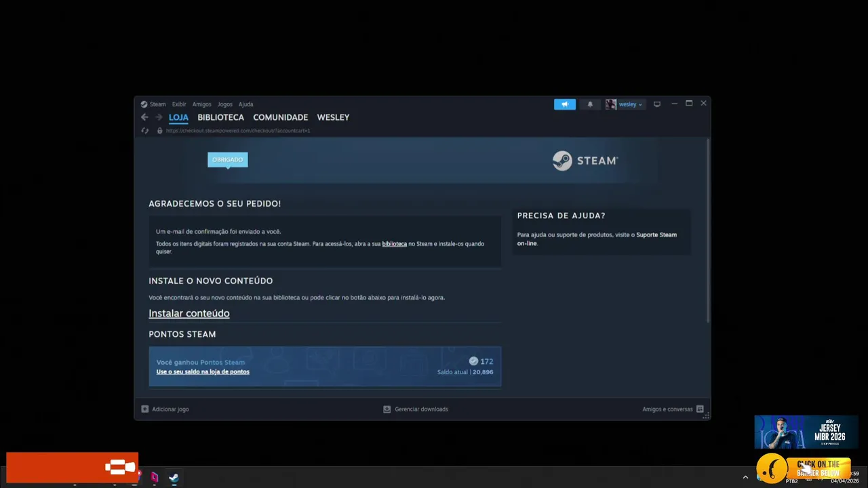The width and height of the screenshot is (868, 488).
Task: Click the pink app icon in taskbar
Action: coord(155,477)
